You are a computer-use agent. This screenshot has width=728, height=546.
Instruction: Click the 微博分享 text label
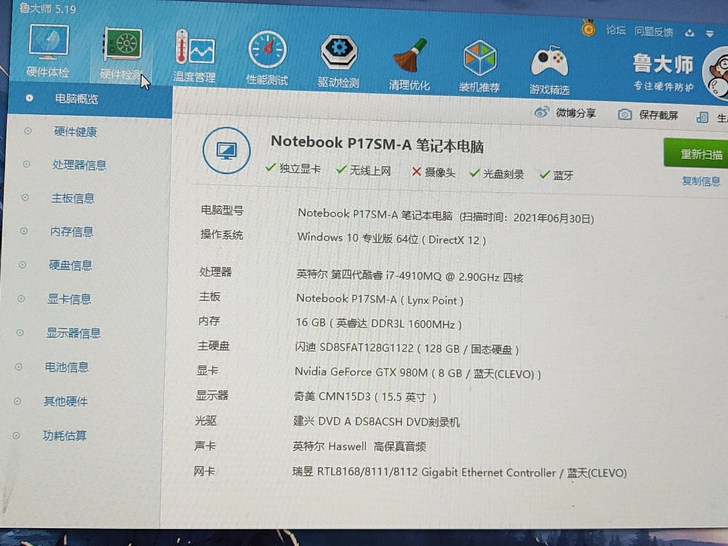(x=576, y=113)
